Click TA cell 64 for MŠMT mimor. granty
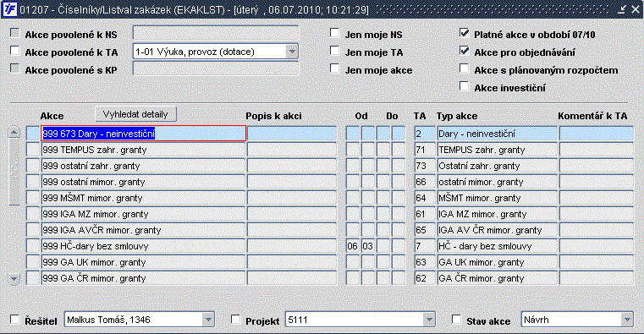Viewport: 644px width, 334px height. tap(425, 198)
